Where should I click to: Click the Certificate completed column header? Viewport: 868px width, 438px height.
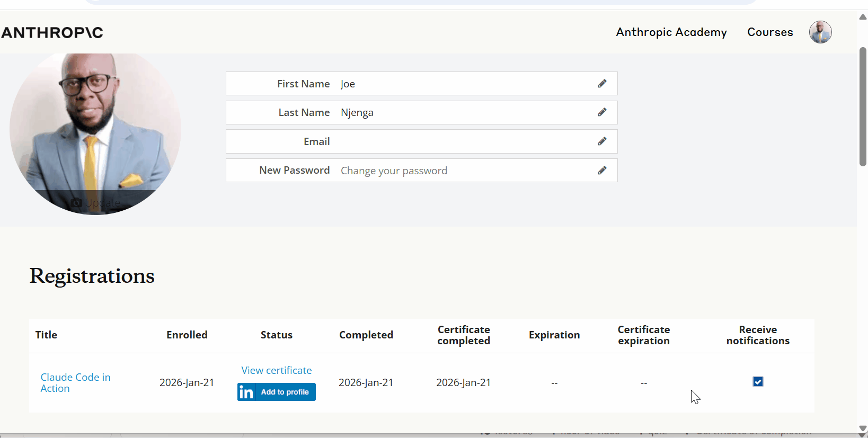464,335
